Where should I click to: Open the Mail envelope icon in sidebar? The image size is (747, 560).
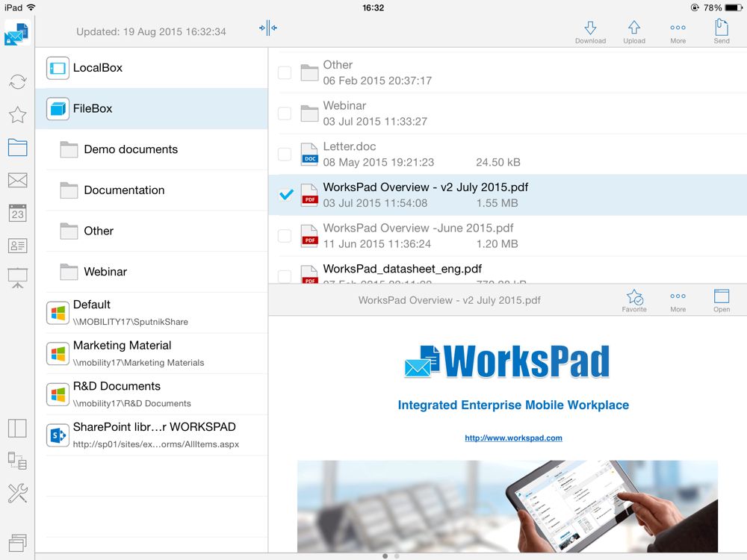point(18,180)
